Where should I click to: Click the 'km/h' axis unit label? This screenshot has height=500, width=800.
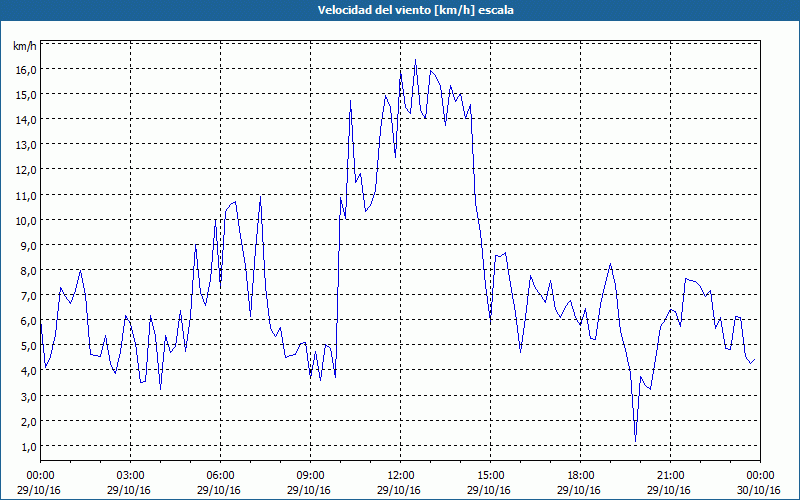25,46
